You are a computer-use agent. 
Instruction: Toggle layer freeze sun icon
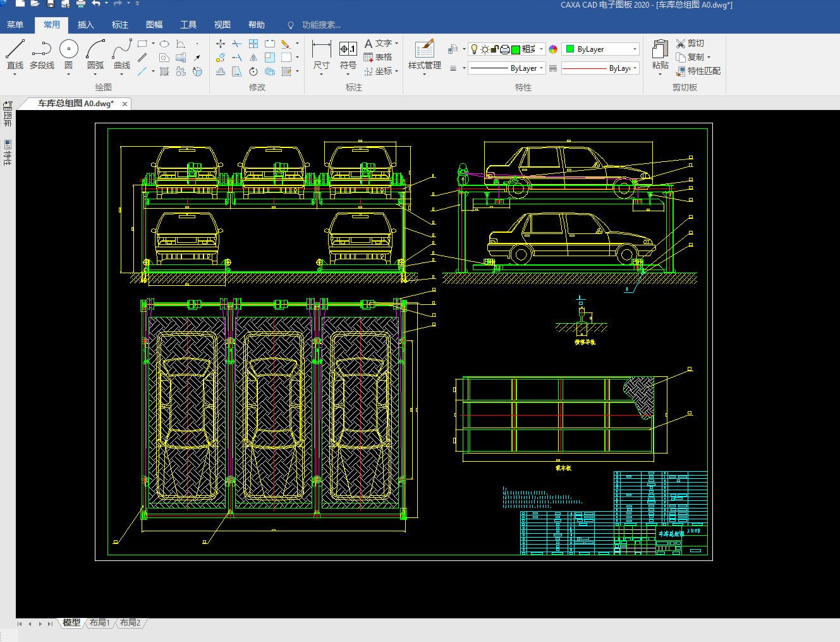click(485, 49)
